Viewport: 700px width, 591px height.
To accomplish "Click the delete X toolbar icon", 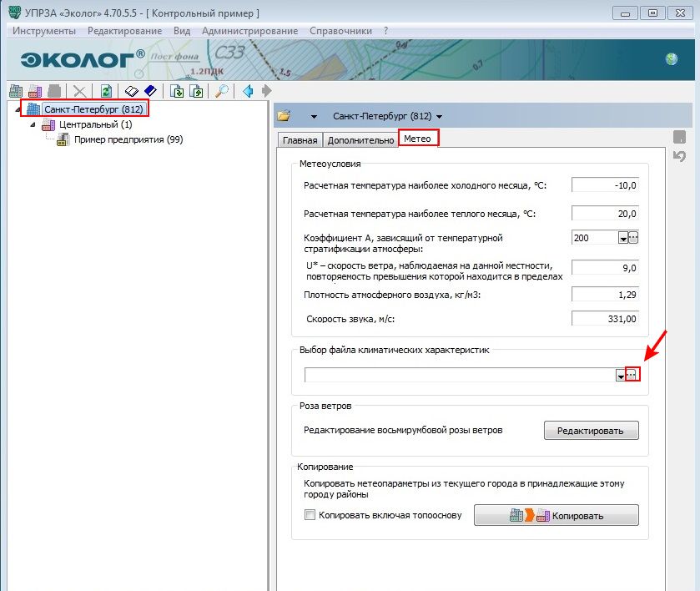I will [x=80, y=91].
